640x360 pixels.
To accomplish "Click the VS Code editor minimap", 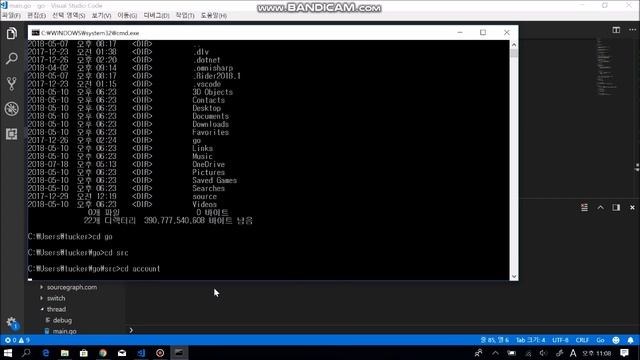I will click(x=607, y=67).
